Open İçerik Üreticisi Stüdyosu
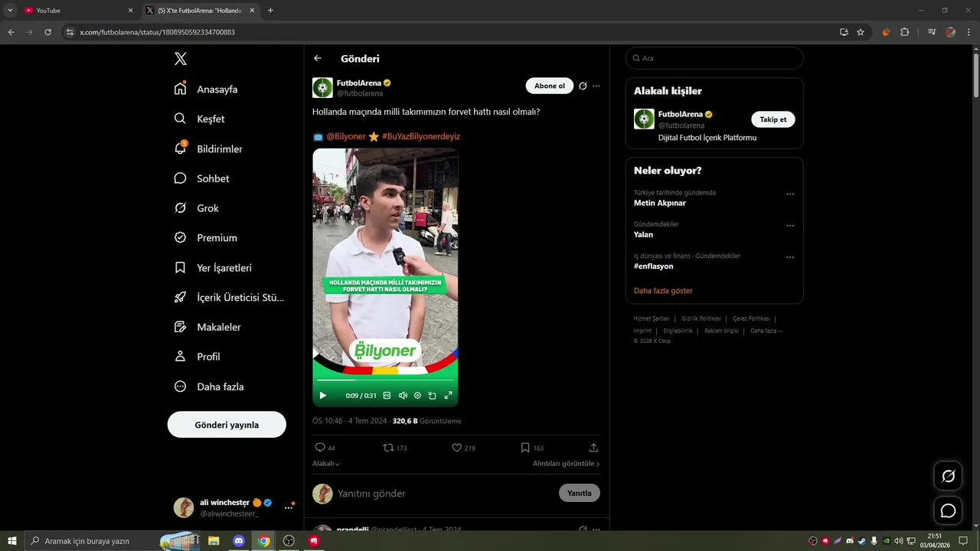980x551 pixels. [229, 298]
